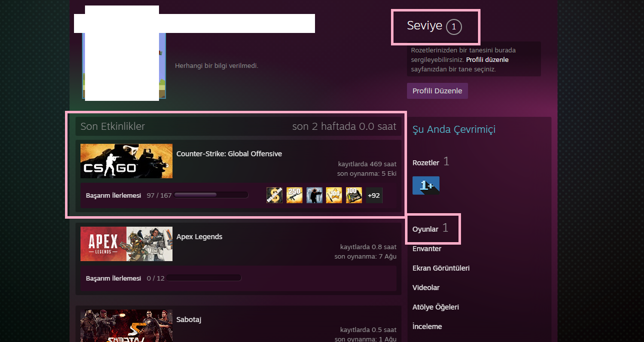Viewport: 644px width, 342px height.
Task: Go to Envanter
Action: pos(427,249)
